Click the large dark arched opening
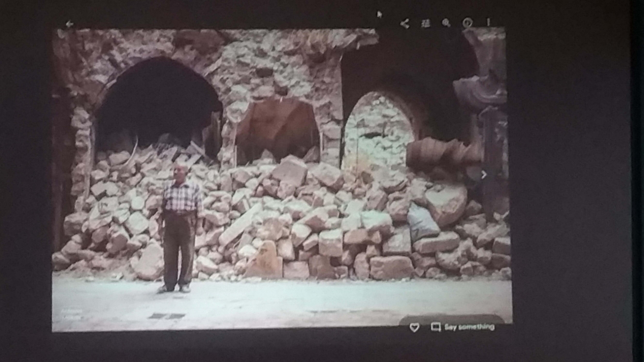Image resolution: width=644 pixels, height=362 pixels. pos(157,105)
